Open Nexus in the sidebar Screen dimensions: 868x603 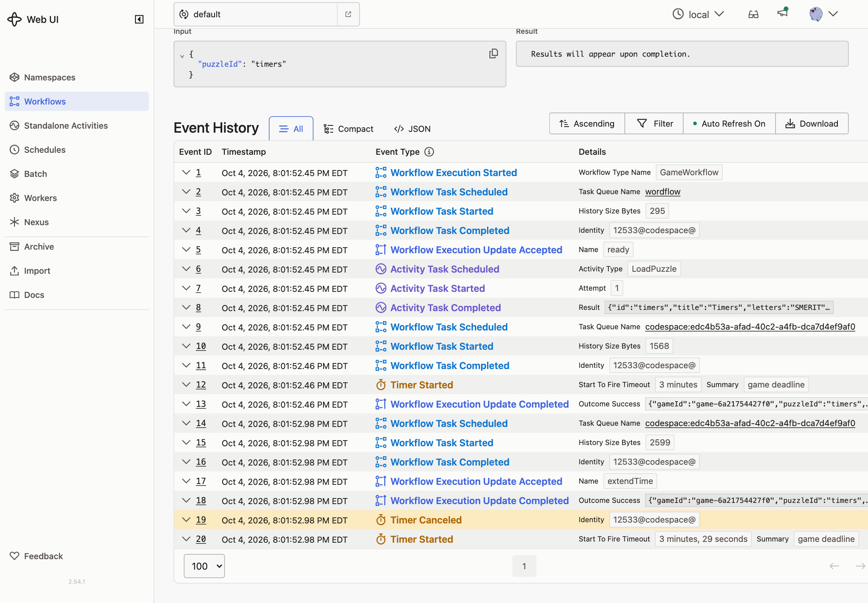click(77, 222)
